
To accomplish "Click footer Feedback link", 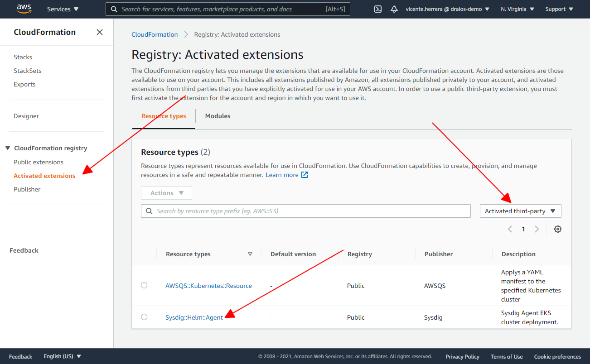I will [21, 356].
